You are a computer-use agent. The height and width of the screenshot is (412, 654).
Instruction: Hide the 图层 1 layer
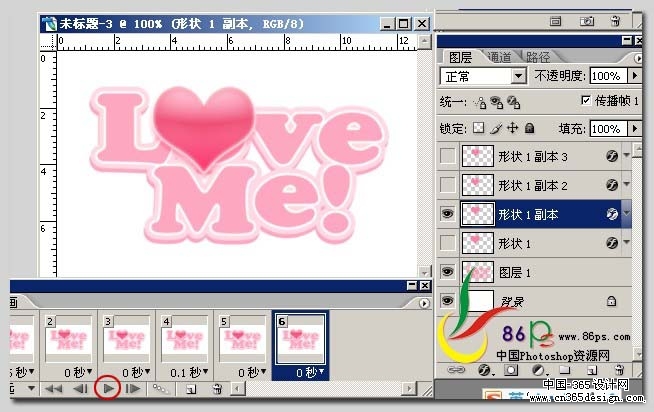(448, 272)
